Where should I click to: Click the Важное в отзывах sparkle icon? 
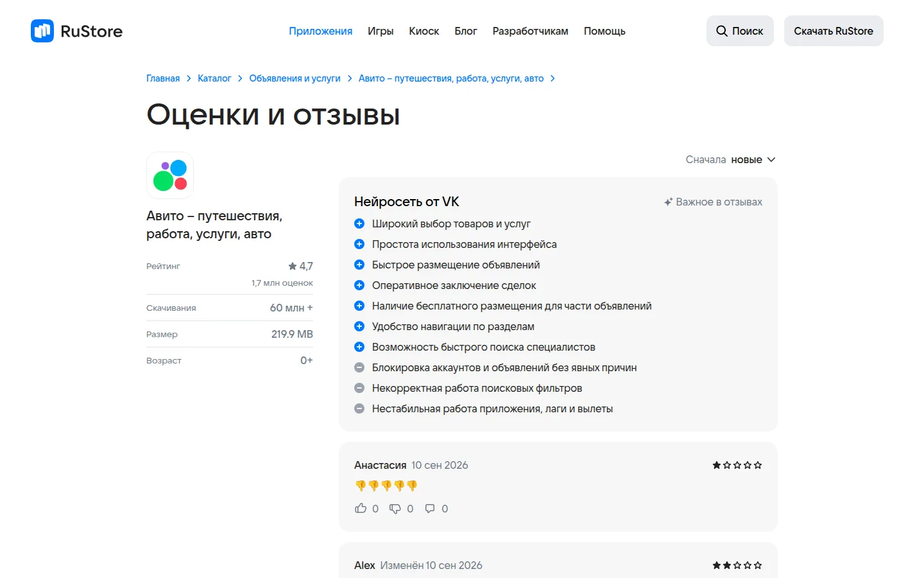pos(669,202)
